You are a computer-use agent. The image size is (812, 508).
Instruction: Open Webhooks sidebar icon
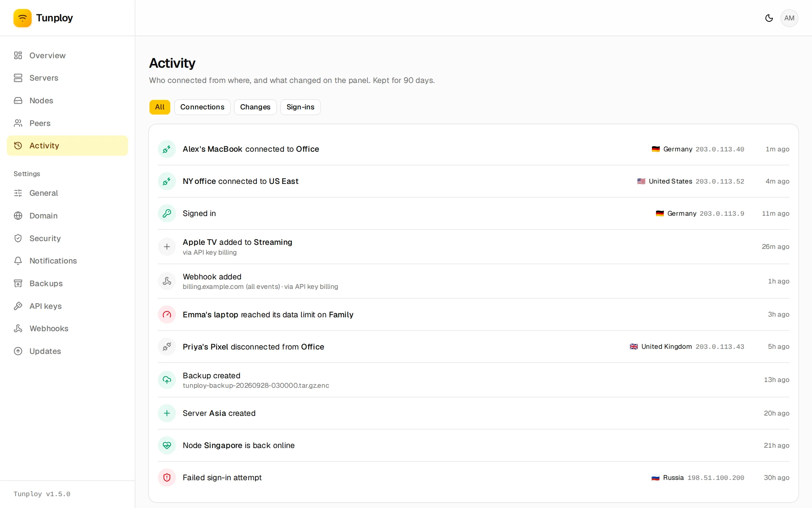coord(18,329)
